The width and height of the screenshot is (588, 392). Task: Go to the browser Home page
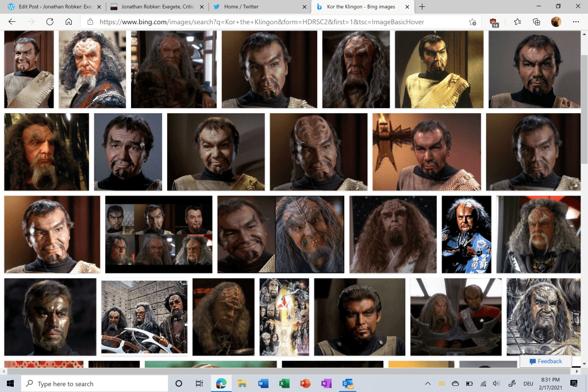coord(68,22)
